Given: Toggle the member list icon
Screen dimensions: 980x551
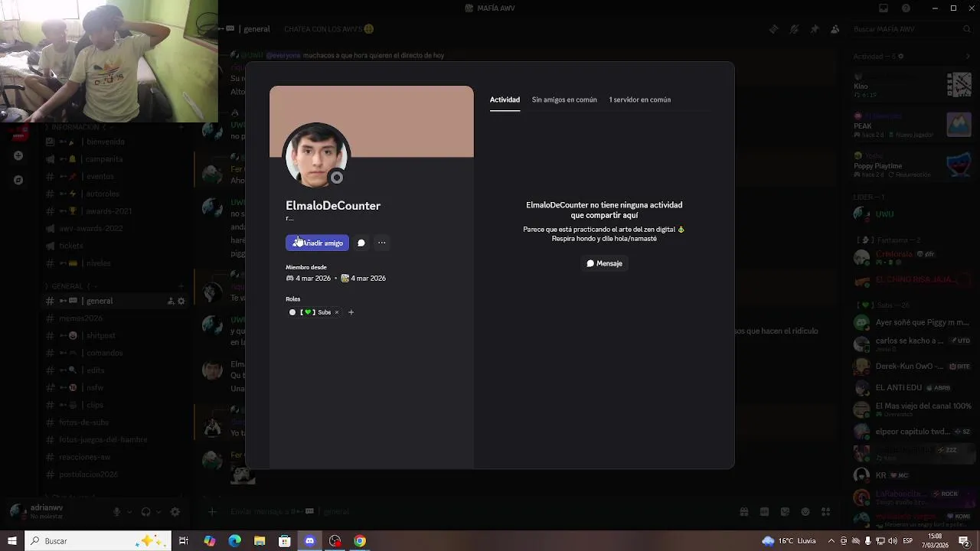Looking at the screenshot, I should tap(835, 29).
